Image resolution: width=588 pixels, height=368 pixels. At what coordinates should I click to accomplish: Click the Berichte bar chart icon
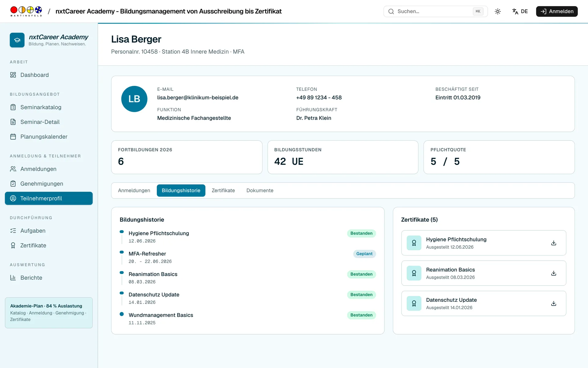coord(13,278)
